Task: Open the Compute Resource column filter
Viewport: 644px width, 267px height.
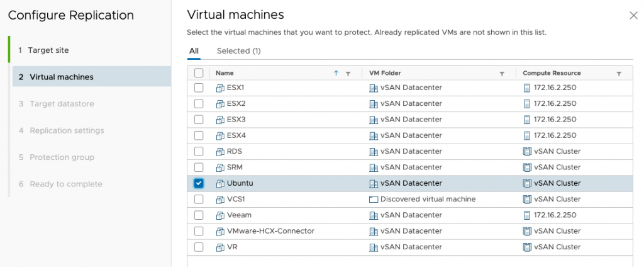Action: point(619,74)
